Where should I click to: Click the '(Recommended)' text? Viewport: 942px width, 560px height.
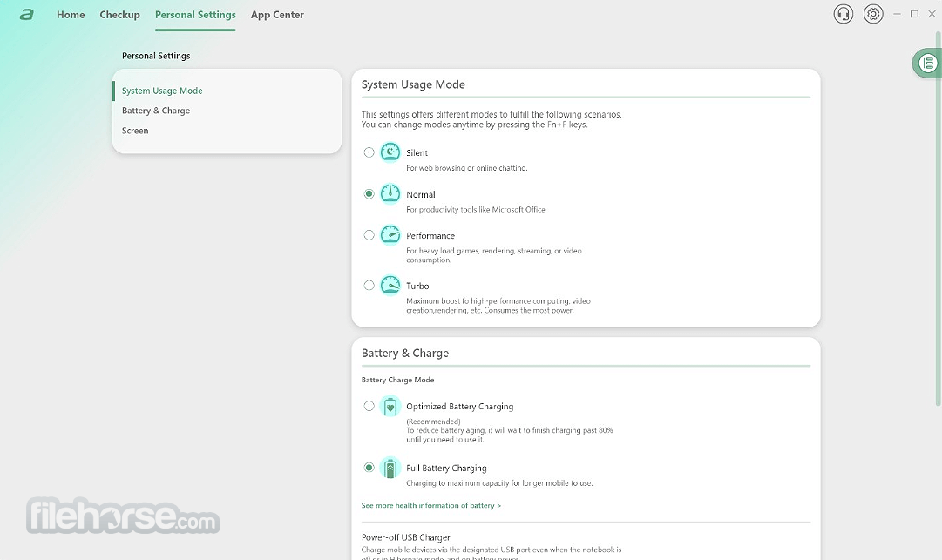point(433,422)
